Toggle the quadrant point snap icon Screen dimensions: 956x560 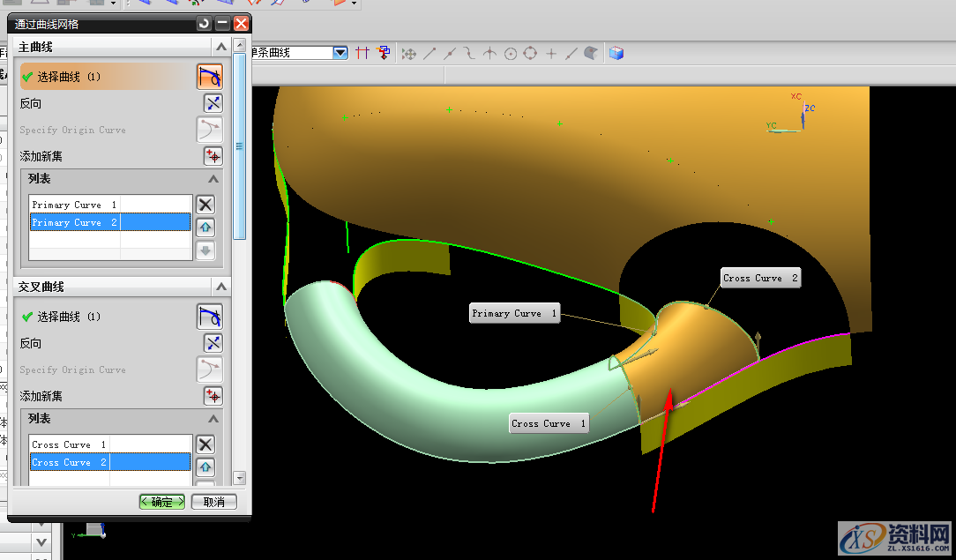point(530,54)
